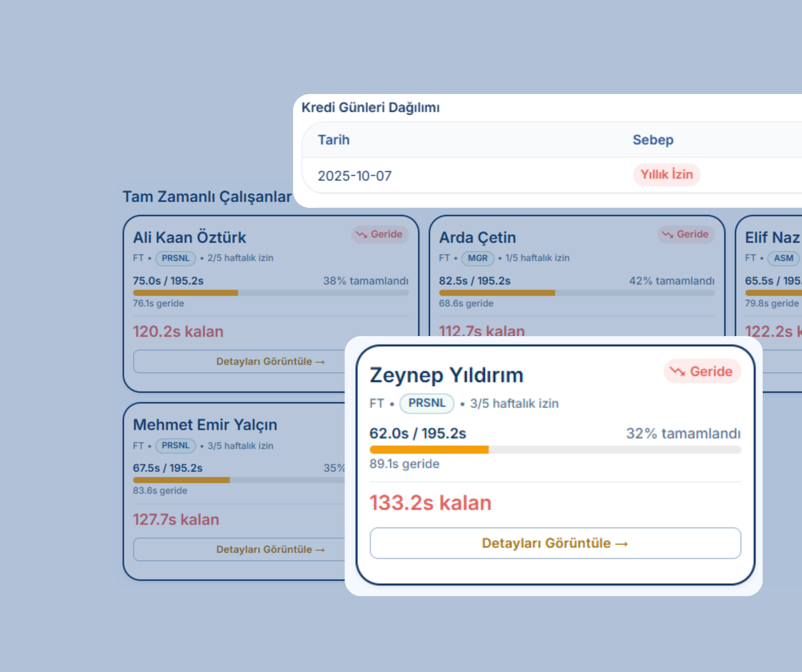Open details on Ali Kaan Öztürk card
This screenshot has width=802, height=672.
coord(239,361)
